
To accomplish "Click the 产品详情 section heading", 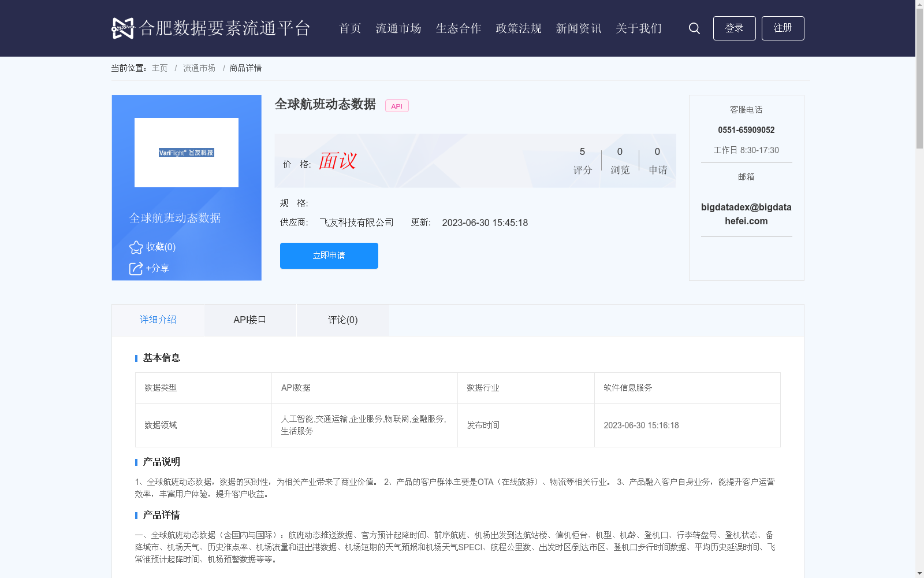I will point(162,515).
